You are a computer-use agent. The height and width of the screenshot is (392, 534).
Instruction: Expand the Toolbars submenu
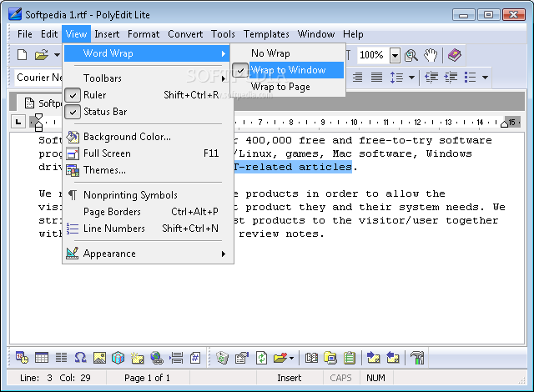click(x=146, y=78)
